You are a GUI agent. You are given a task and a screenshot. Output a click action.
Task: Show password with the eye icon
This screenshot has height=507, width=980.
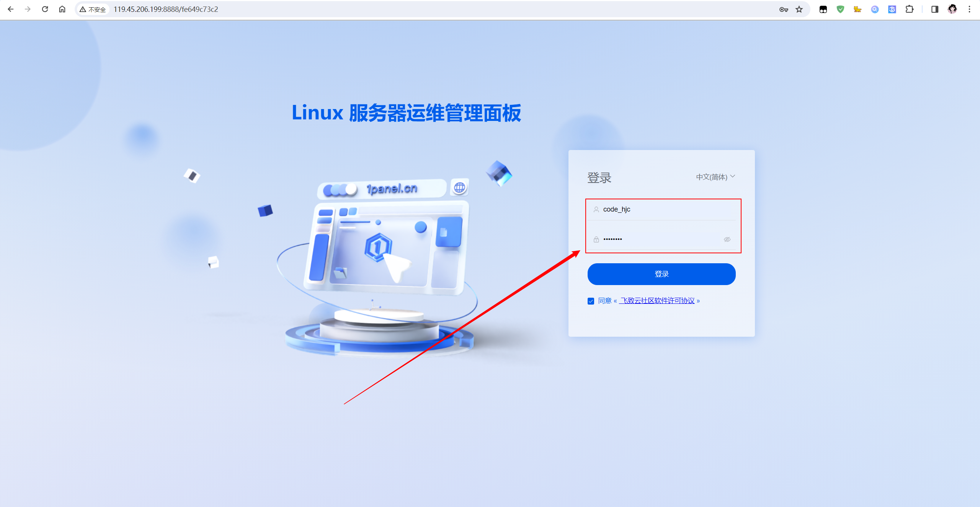pos(727,240)
